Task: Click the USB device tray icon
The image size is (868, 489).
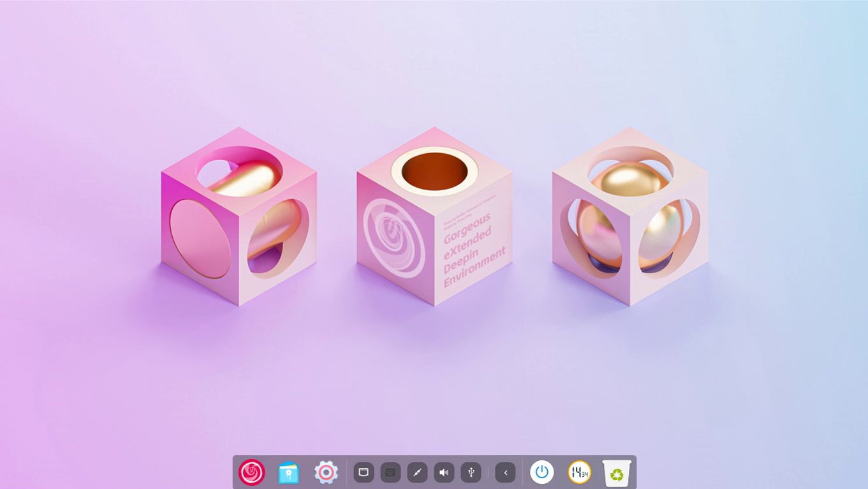Action: point(471,472)
